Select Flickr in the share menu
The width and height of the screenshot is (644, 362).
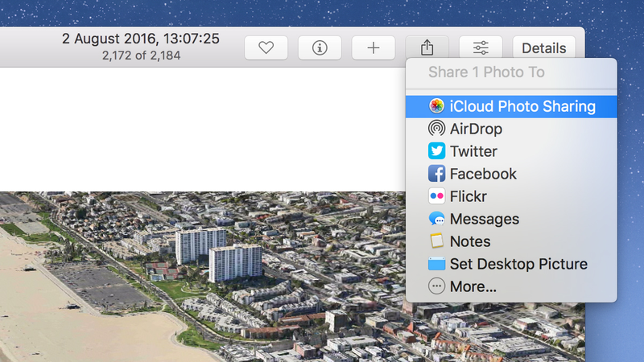(x=511, y=196)
